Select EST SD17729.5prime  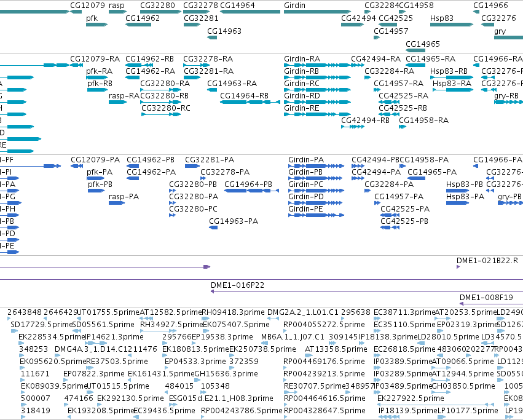(14, 331)
